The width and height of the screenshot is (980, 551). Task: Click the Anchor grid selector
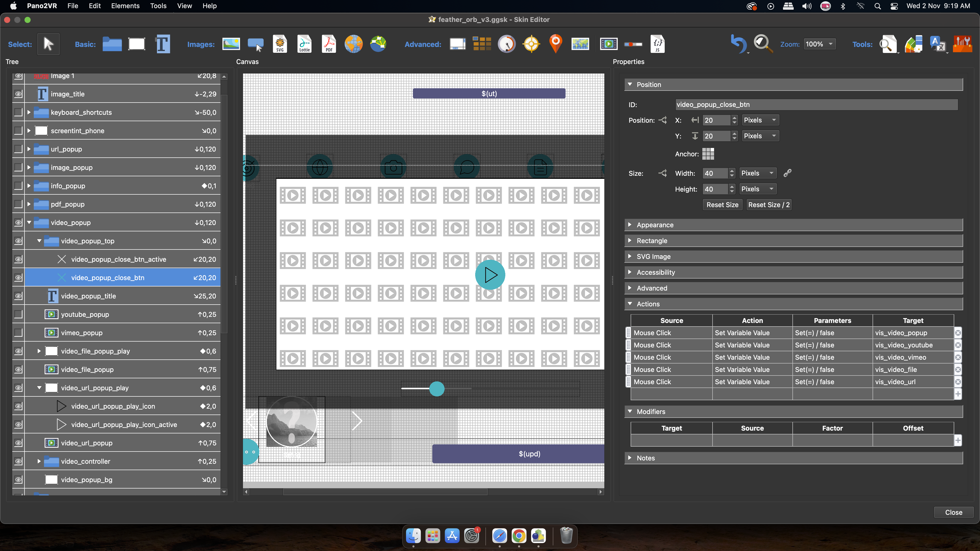coord(708,154)
